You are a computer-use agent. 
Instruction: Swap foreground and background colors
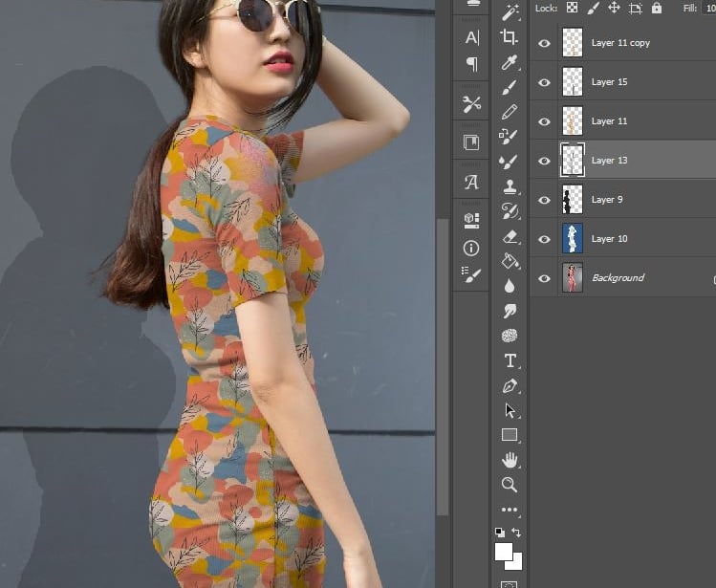516,533
